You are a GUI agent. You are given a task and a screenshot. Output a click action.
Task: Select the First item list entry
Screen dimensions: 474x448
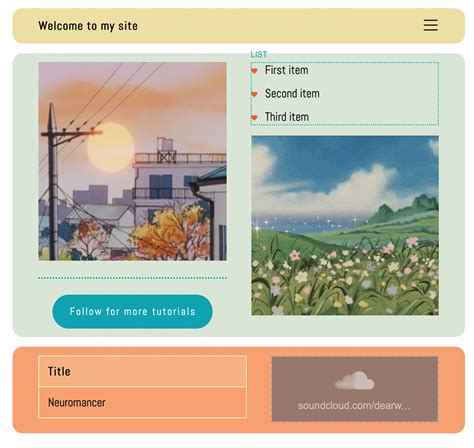286,70
